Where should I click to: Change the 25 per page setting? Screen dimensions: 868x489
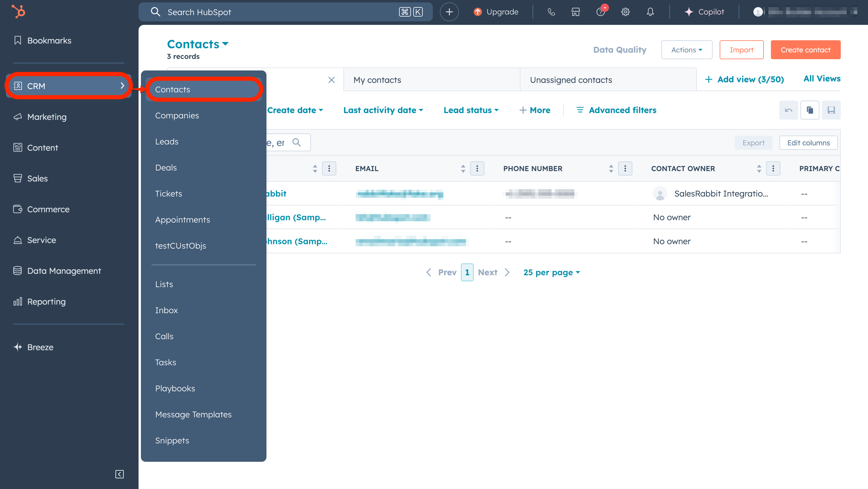pyautogui.click(x=552, y=272)
